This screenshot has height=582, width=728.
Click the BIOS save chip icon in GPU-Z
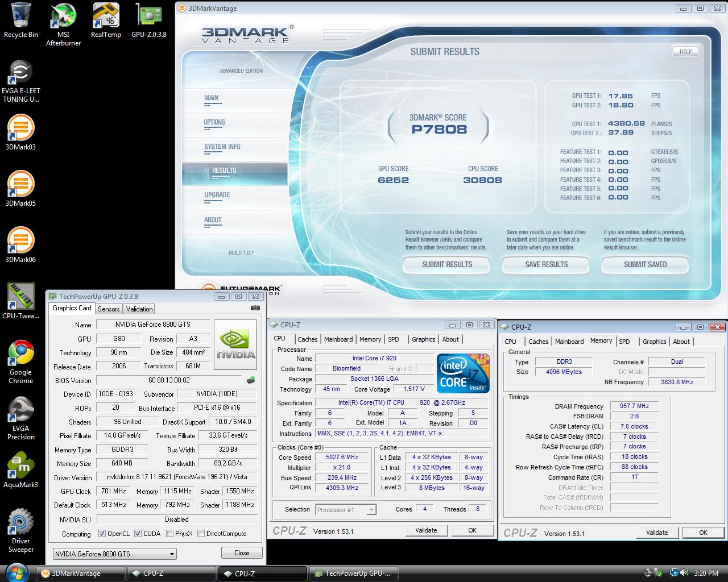[251, 380]
